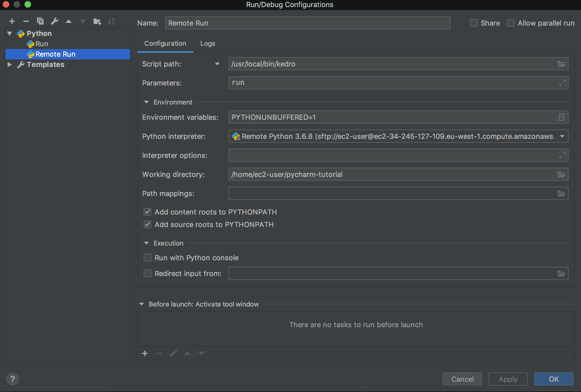The height and width of the screenshot is (392, 581).
Task: Click the edit templates wrench icon
Action: click(54, 21)
